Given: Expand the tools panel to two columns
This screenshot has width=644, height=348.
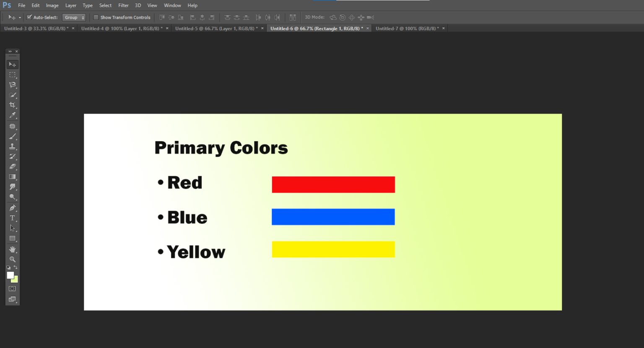Looking at the screenshot, I should 10,51.
